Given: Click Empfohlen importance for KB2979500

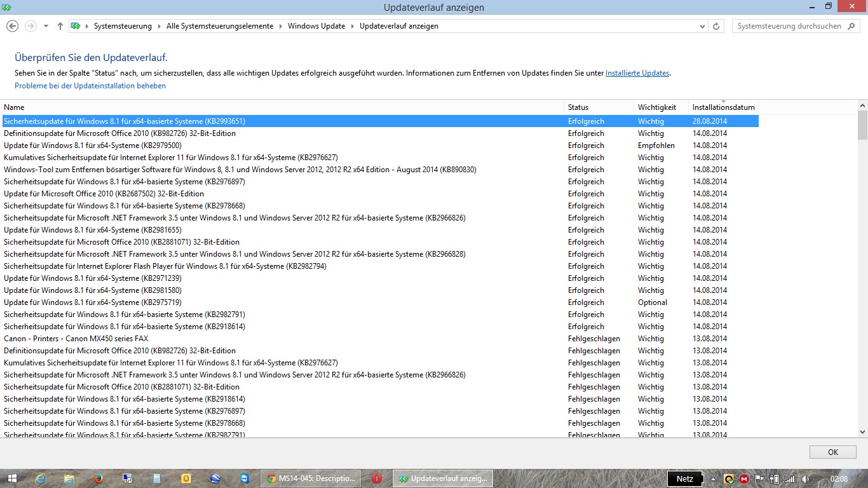Looking at the screenshot, I should 656,146.
